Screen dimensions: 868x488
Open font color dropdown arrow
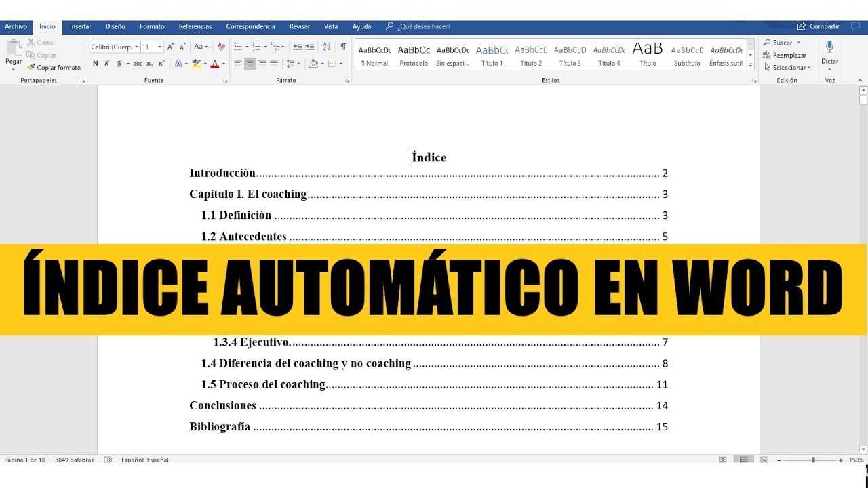pyautogui.click(x=224, y=64)
